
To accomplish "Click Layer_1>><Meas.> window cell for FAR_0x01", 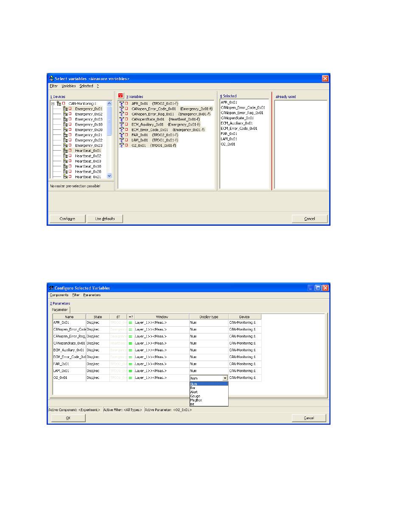I will (162, 364).
